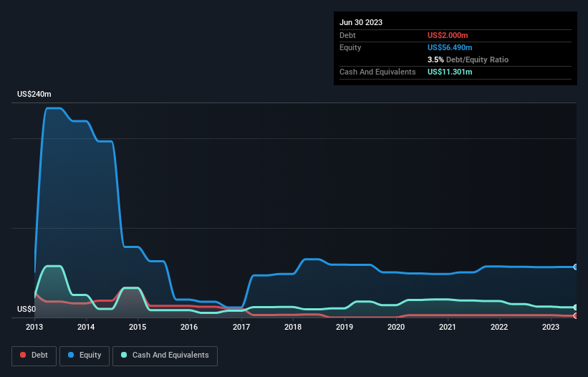588x377 pixels.
Task: Click the Debt row label in tooltip
Action: click(x=347, y=35)
